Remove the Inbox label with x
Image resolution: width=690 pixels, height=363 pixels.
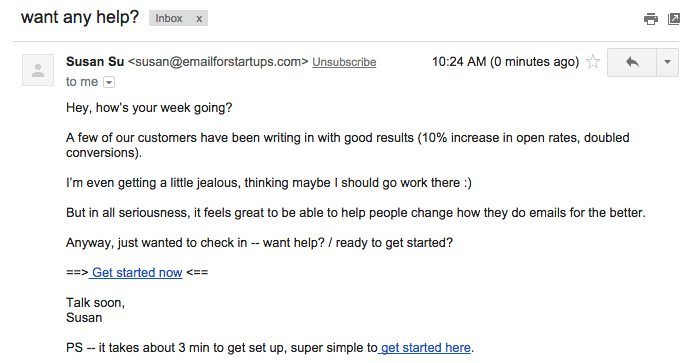click(x=199, y=18)
